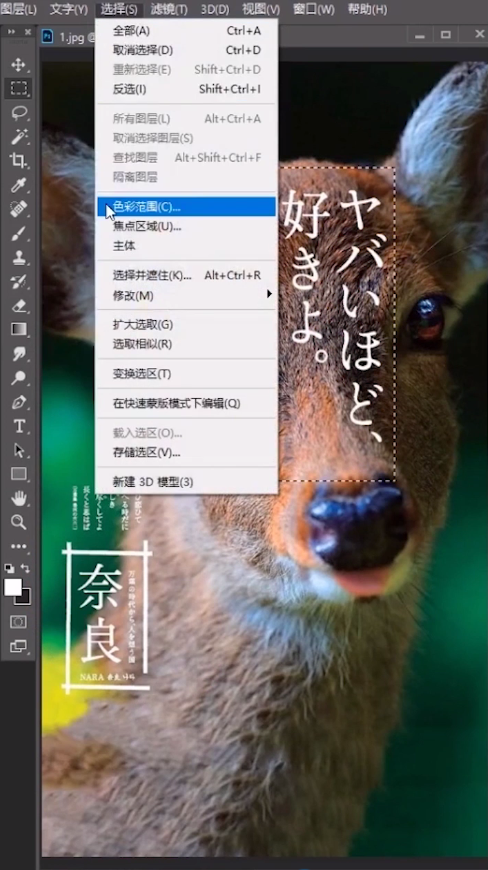Select the Brush tool
This screenshot has height=870, width=488.
click(18, 233)
